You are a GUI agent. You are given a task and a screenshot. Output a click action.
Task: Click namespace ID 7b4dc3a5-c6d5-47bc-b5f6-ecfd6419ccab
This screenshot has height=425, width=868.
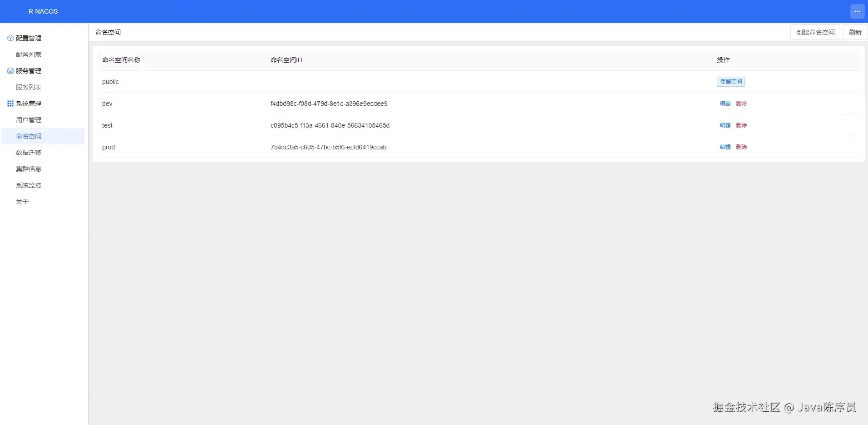pyautogui.click(x=329, y=147)
